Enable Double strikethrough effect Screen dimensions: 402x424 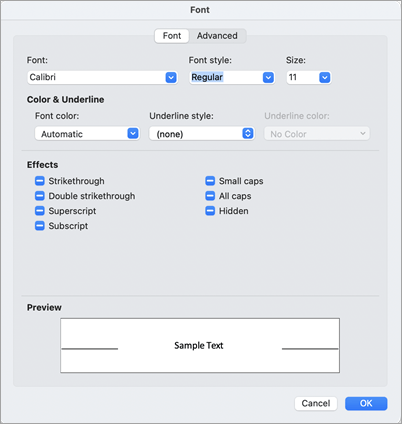40,196
